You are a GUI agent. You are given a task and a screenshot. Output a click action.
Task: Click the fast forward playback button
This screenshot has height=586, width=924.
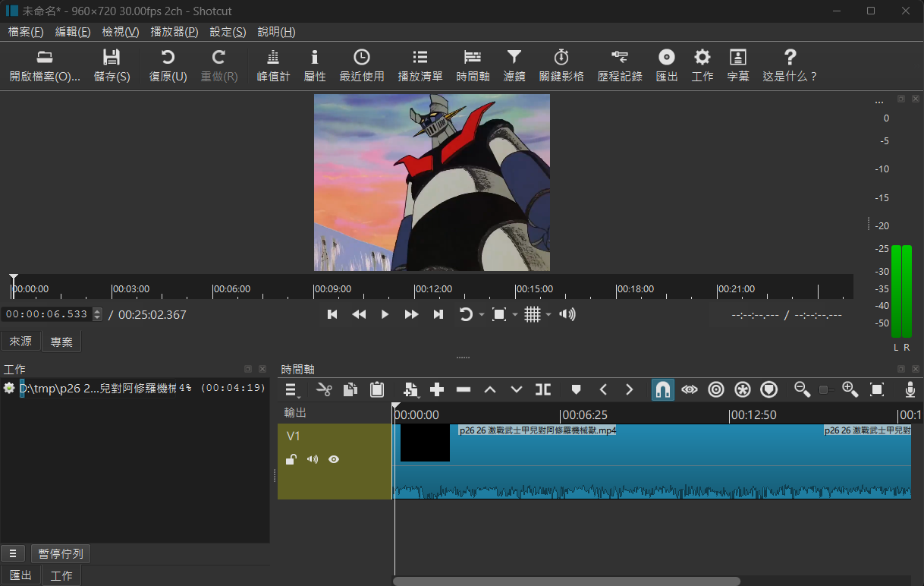[x=411, y=314]
